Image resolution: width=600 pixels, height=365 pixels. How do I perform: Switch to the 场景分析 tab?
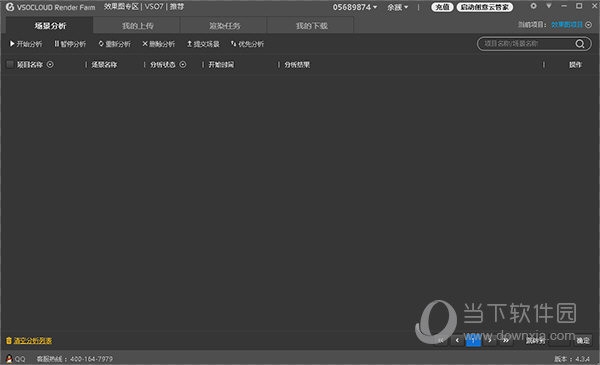[x=50, y=26]
